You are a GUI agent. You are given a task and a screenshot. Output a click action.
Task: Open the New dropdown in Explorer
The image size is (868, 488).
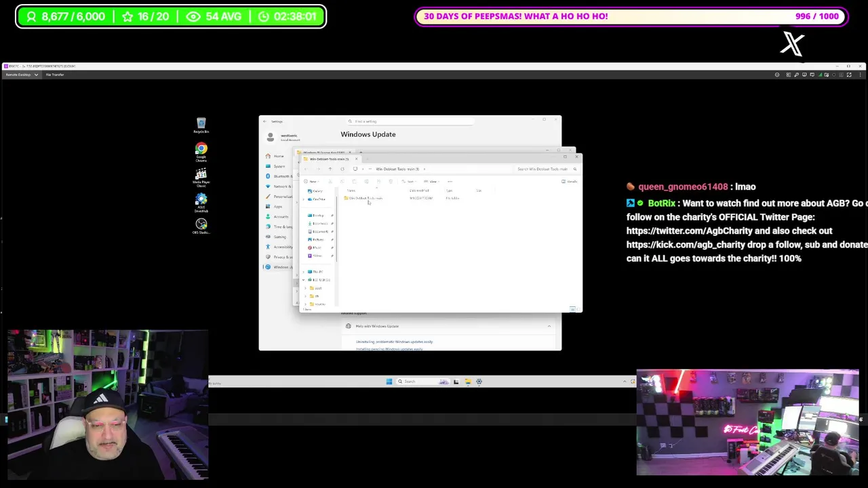pos(311,182)
